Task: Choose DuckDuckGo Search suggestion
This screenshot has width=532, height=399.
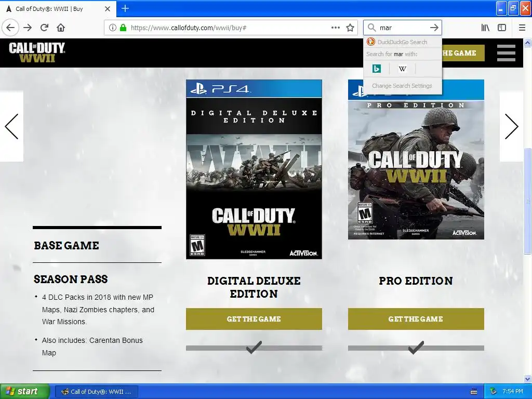Action: pos(403,42)
